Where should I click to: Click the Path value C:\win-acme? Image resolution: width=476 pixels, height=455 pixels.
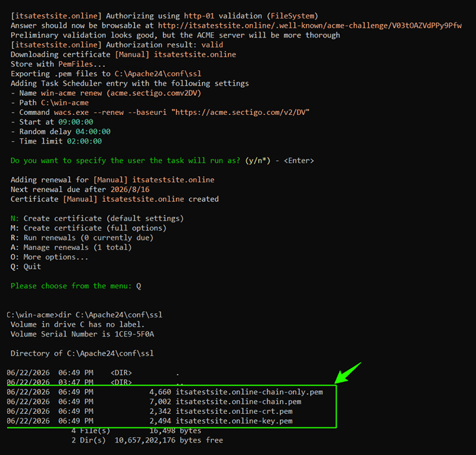click(65, 102)
